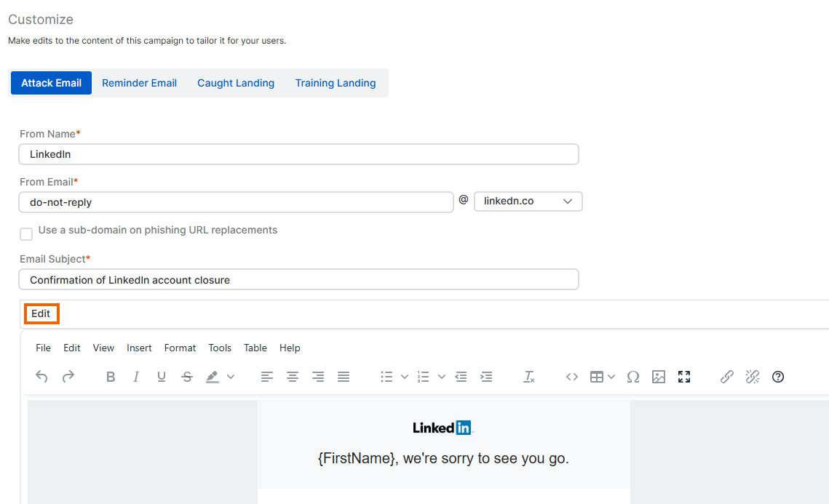Click the Email Subject input field
829x504 pixels.
click(298, 279)
